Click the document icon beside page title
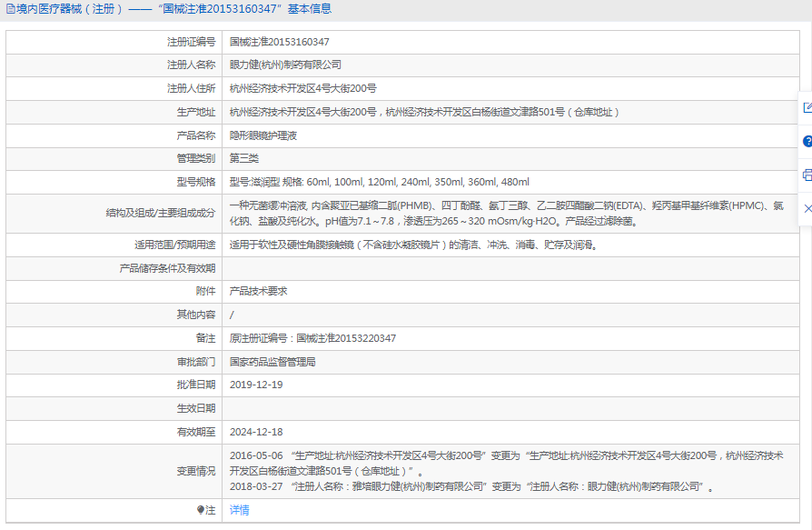The image size is (812, 530). click(10, 9)
